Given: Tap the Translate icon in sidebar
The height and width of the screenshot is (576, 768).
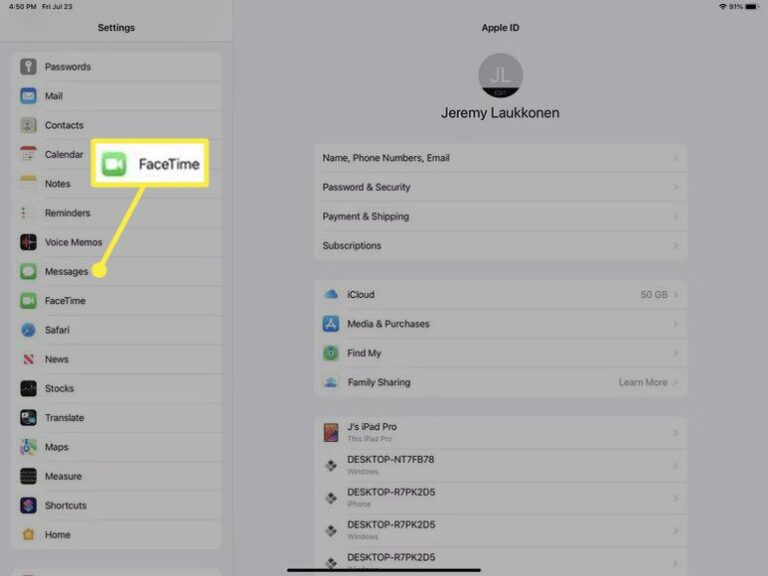Looking at the screenshot, I should click(28, 418).
